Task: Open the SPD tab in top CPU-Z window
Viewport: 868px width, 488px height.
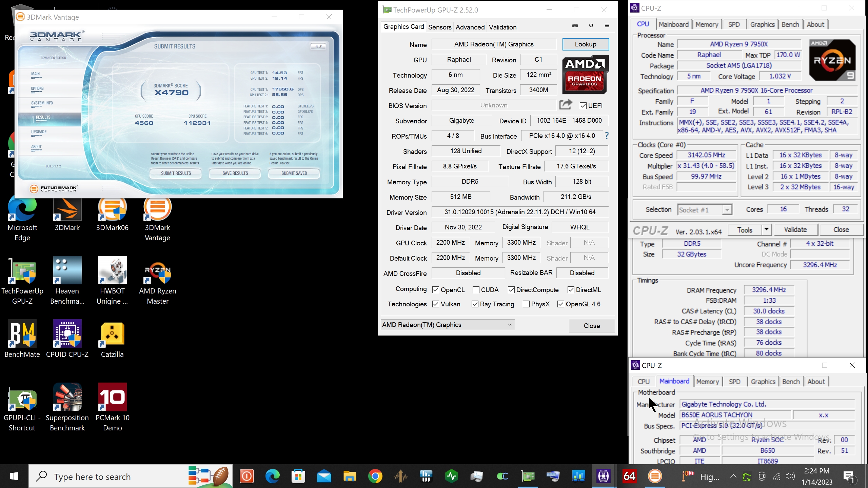Action: coord(734,24)
